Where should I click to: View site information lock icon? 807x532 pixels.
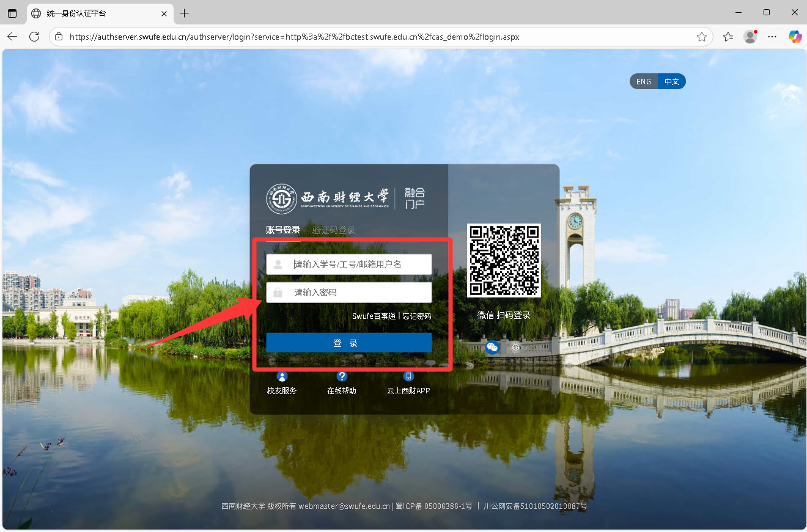tap(59, 37)
